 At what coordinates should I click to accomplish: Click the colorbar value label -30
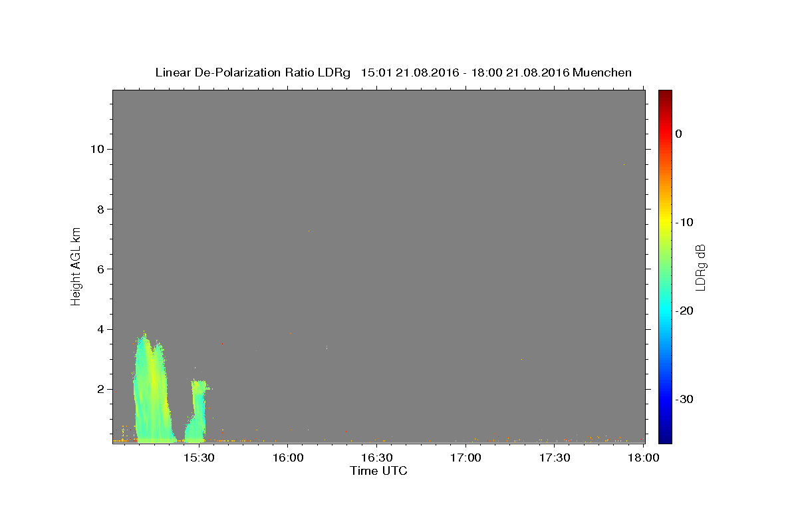tap(684, 399)
